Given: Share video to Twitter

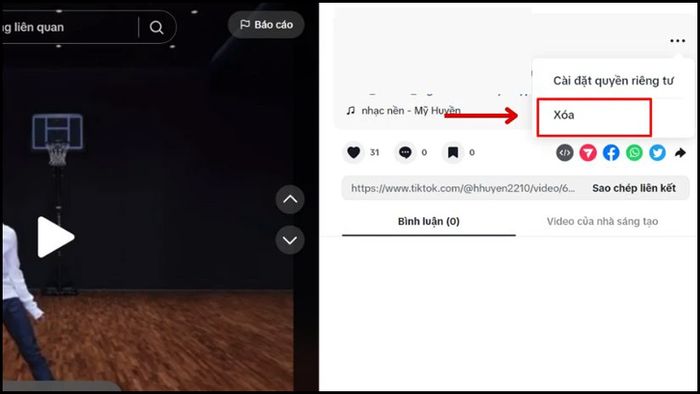Looking at the screenshot, I should (x=658, y=153).
